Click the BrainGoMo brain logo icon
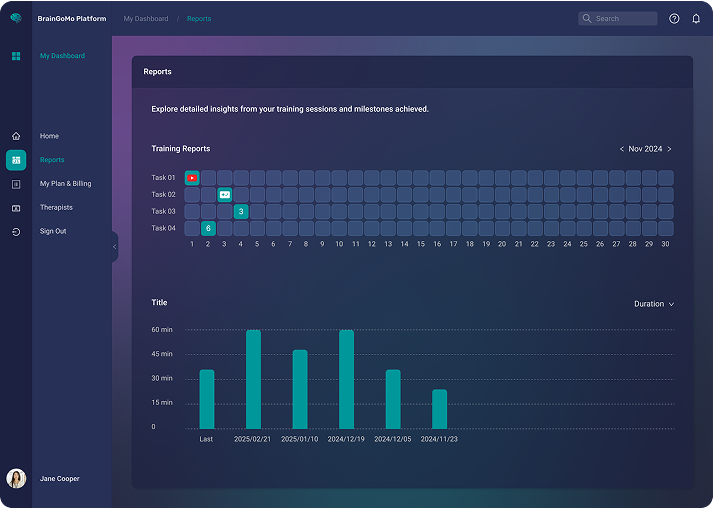The height and width of the screenshot is (508, 713). click(x=16, y=18)
